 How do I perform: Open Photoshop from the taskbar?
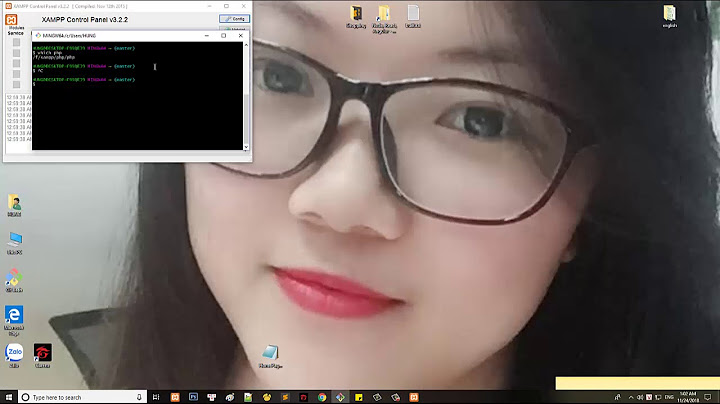(x=193, y=397)
